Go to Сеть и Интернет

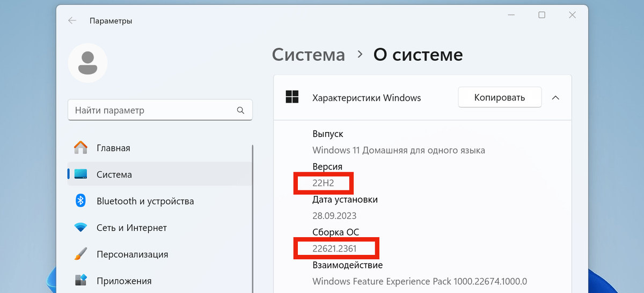pos(160,228)
